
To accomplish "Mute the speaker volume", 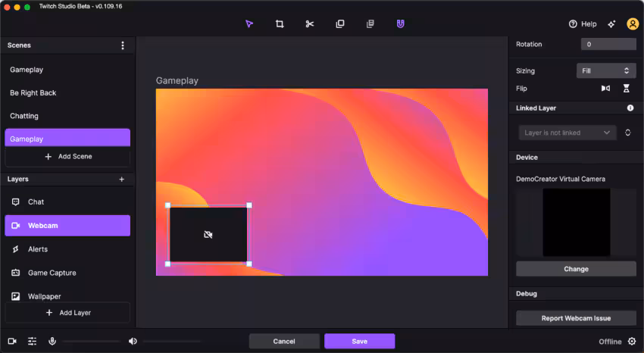I will 133,341.
